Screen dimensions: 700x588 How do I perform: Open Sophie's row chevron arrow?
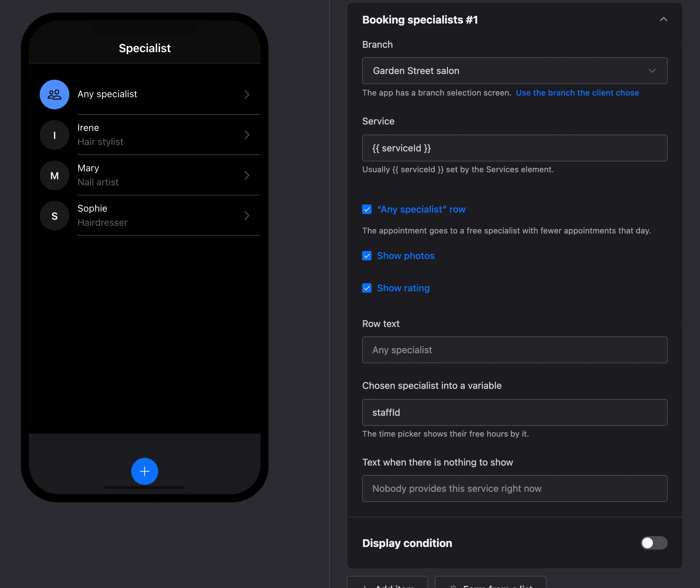pyautogui.click(x=247, y=216)
